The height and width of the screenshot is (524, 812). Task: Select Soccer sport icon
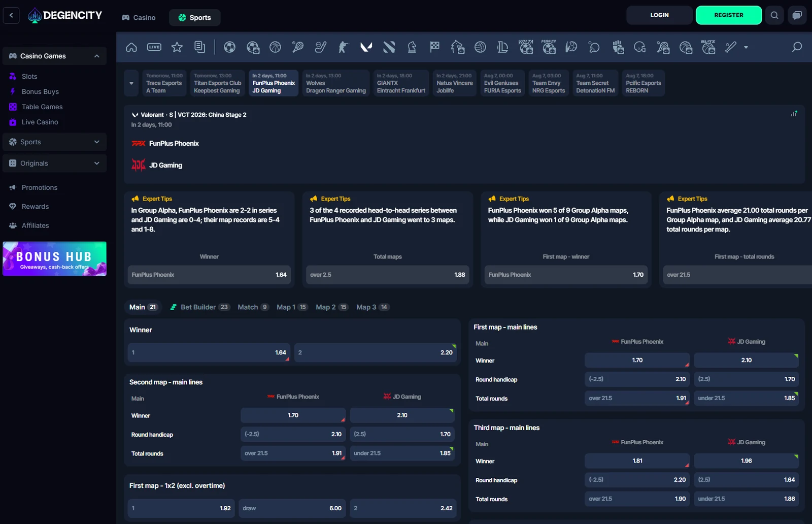pos(229,47)
